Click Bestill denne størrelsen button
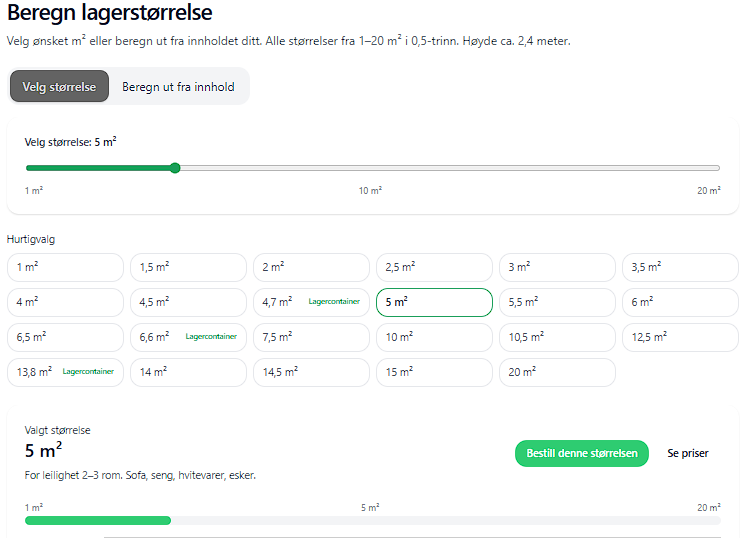 (x=582, y=453)
